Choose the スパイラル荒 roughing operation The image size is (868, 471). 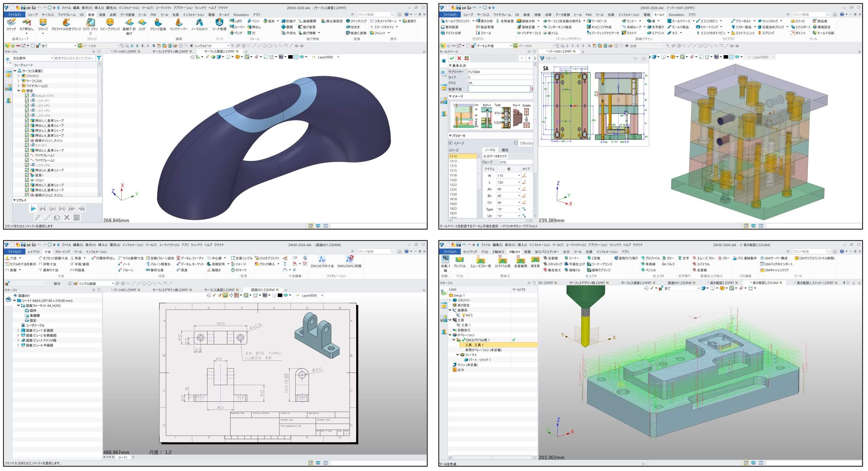pyautogui.click(x=502, y=262)
